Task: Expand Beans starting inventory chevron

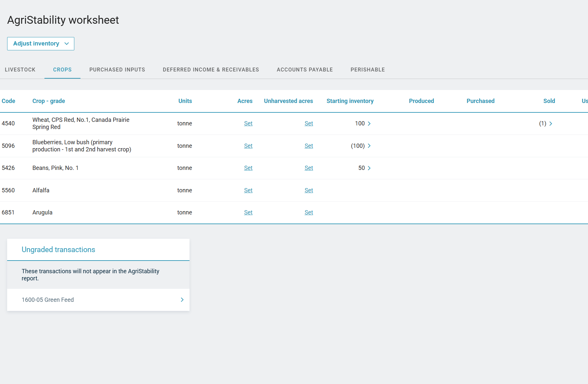Action: (369, 168)
